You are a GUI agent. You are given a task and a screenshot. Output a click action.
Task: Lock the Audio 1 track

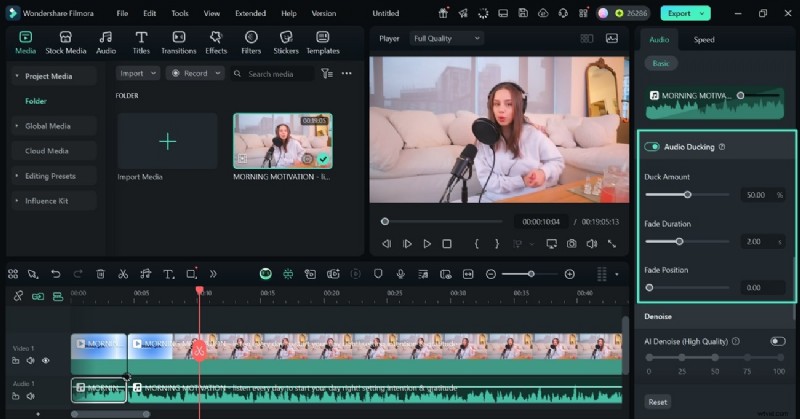(16, 396)
